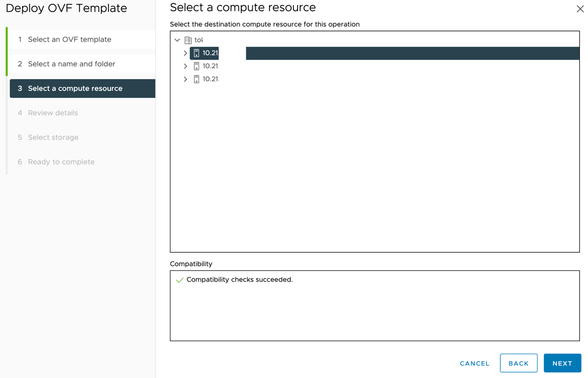Expand the selected first host entry
The image size is (588, 378).
tap(186, 53)
